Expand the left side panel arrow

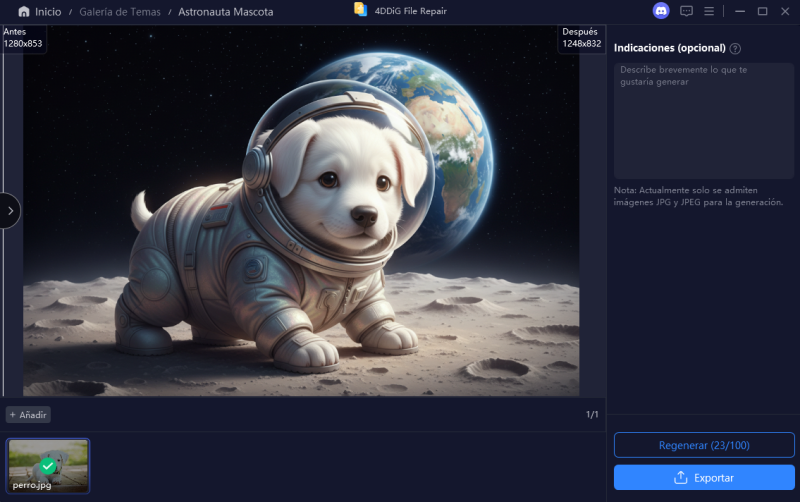coord(10,211)
